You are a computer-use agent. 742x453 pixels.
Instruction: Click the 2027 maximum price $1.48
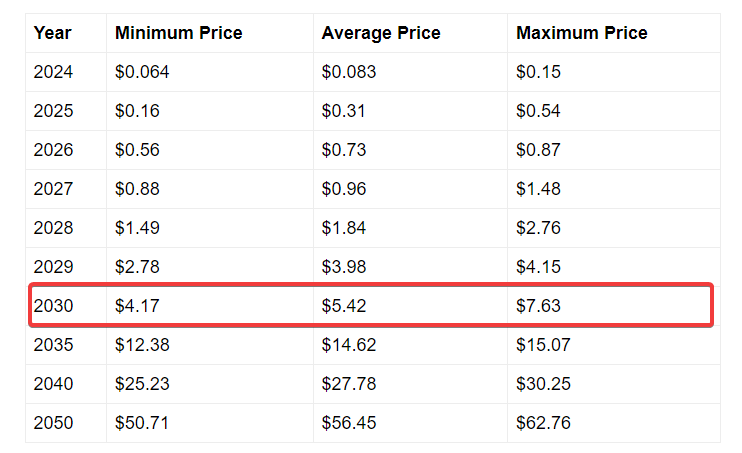538,189
